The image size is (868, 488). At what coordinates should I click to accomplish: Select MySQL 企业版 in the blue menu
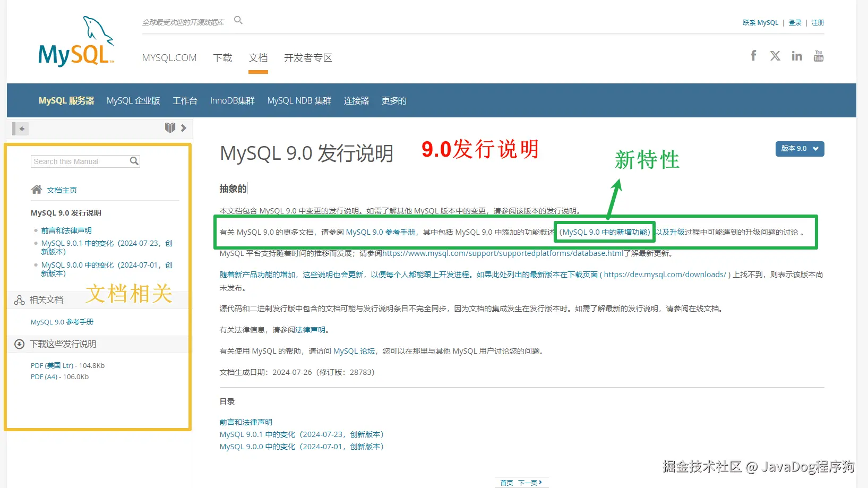[x=133, y=101]
